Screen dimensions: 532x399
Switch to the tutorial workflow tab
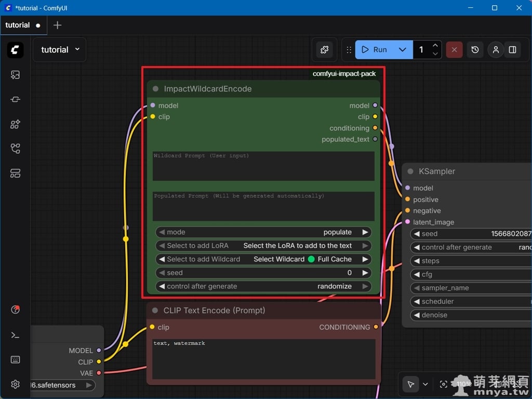[18, 25]
